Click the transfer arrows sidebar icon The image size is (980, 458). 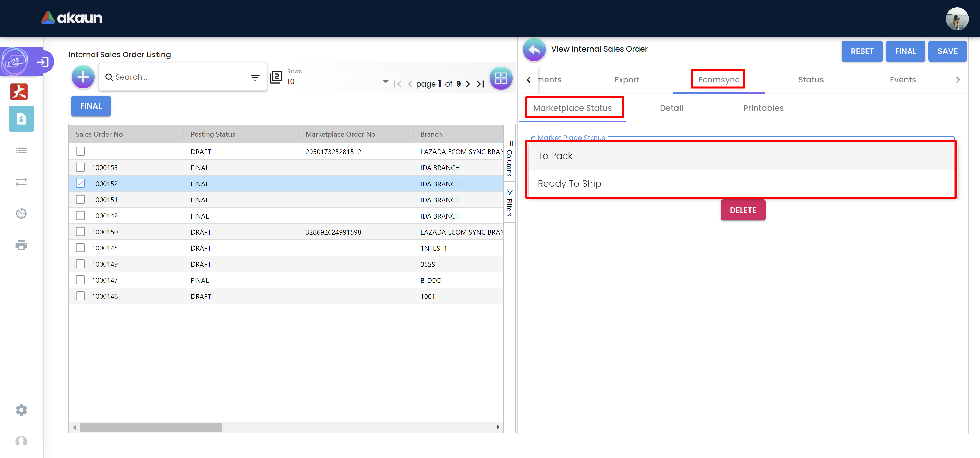coord(21,182)
